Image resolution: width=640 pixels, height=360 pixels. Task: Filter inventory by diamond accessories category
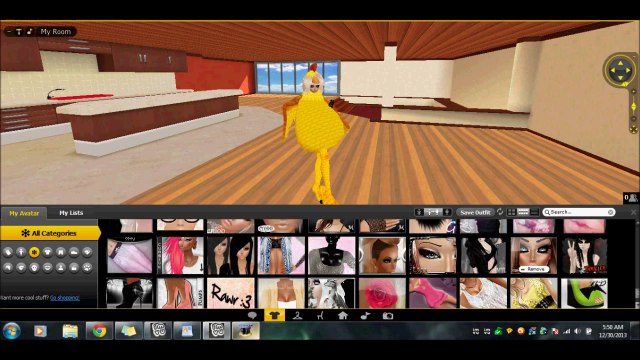(x=87, y=252)
